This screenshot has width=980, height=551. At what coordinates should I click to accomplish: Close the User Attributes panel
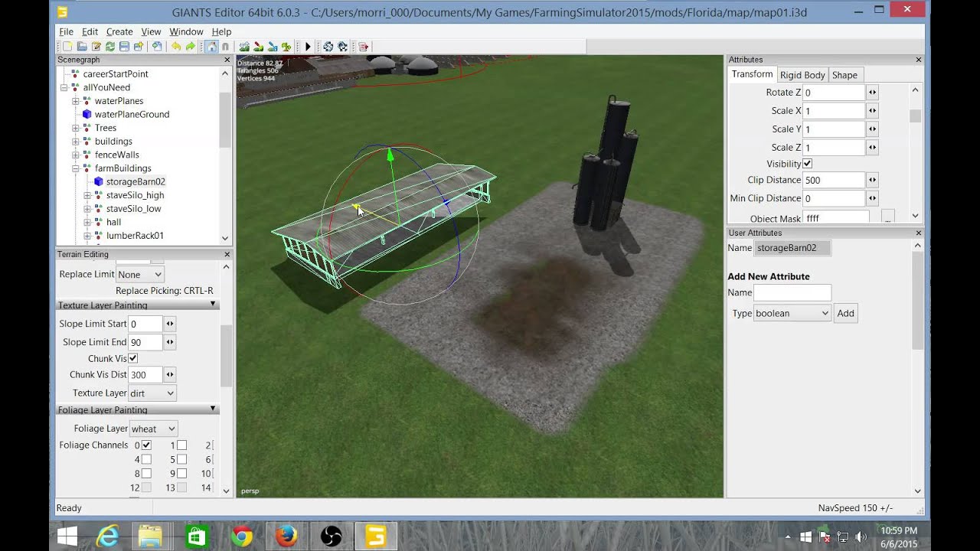(x=919, y=233)
